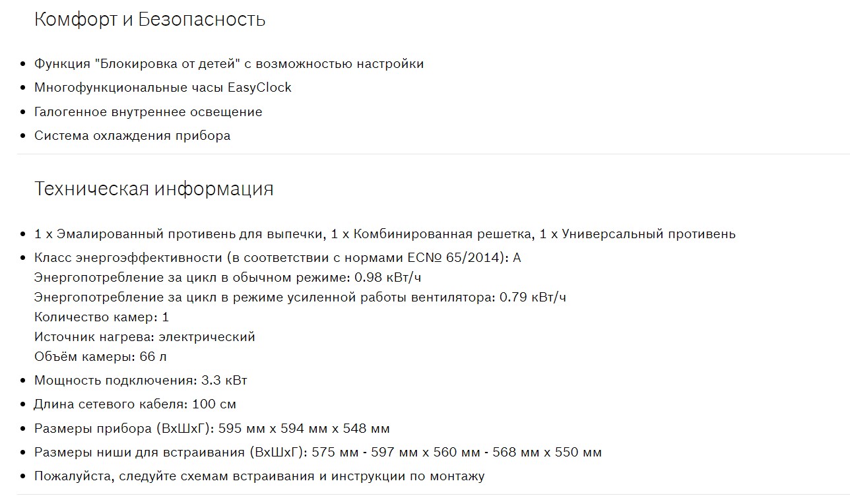Click the "Объём камеры: 66 л" line
The image size is (850, 504).
click(100, 357)
